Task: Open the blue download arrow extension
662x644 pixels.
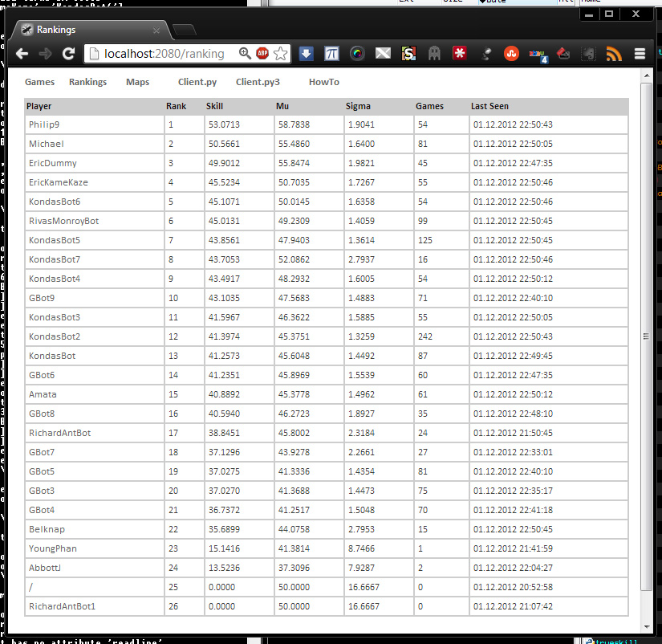Action: (306, 54)
